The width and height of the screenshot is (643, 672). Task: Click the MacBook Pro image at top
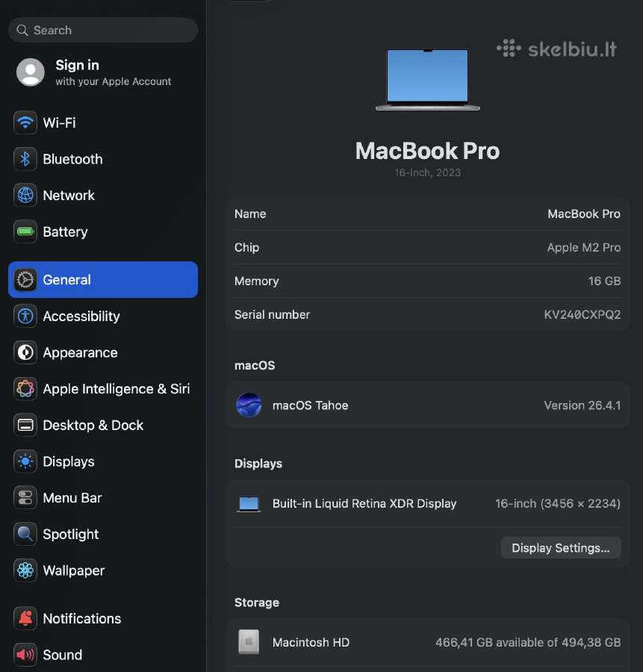point(427,80)
